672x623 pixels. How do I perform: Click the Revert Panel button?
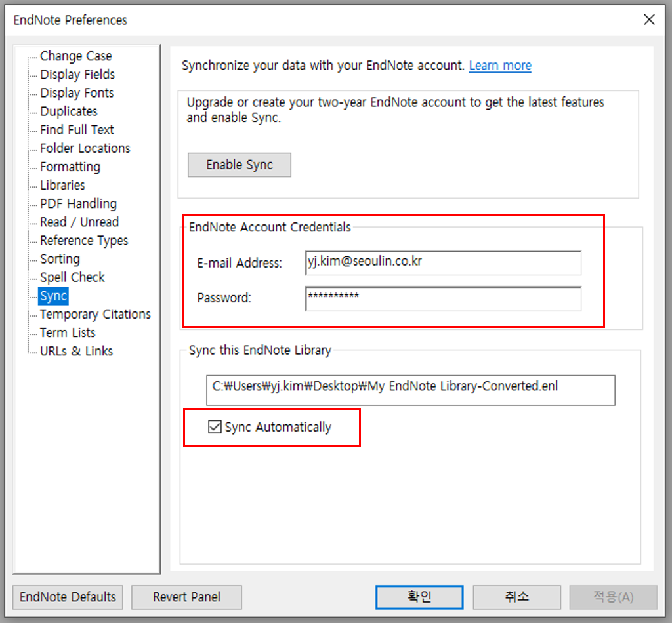tap(186, 597)
